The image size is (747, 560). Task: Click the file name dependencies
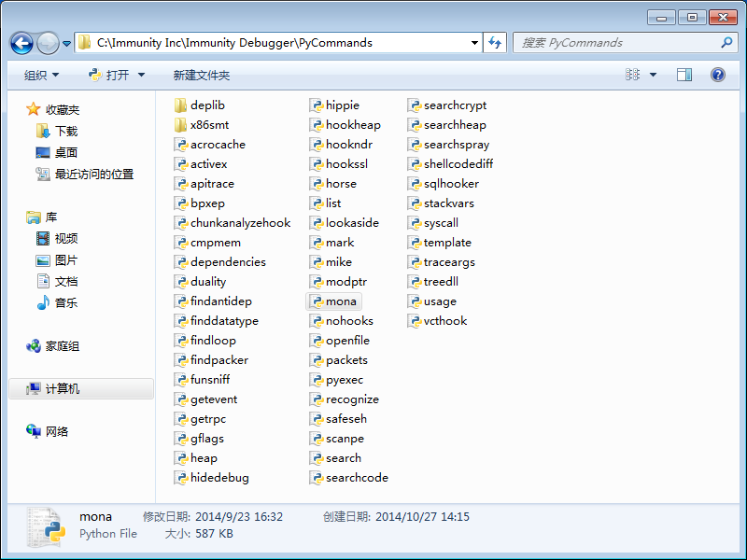pyautogui.click(x=228, y=262)
